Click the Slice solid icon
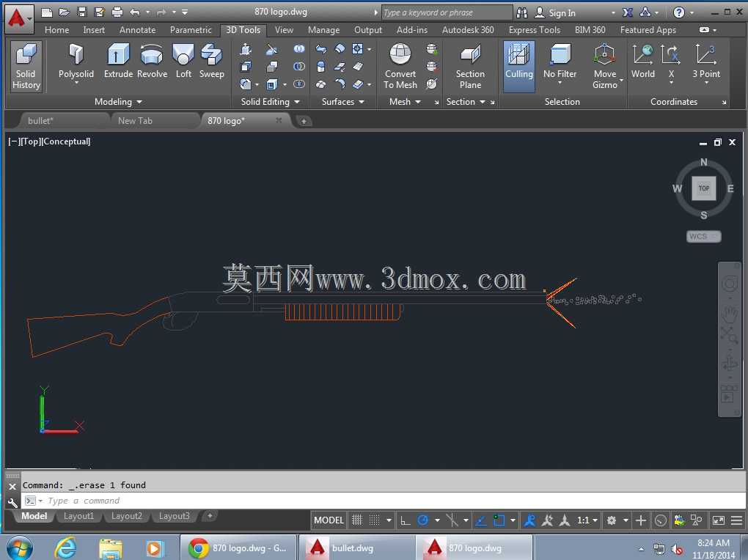This screenshot has height=560, width=748. point(272,49)
